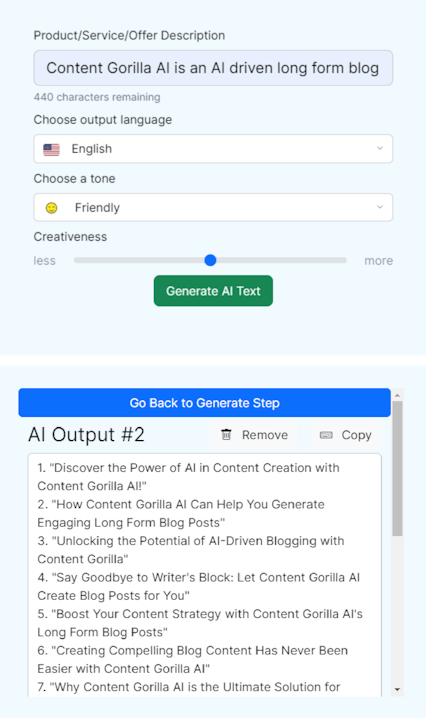Click the Product/Service/Offer Description input field
Viewport: 426px width, 718px height.
click(213, 68)
